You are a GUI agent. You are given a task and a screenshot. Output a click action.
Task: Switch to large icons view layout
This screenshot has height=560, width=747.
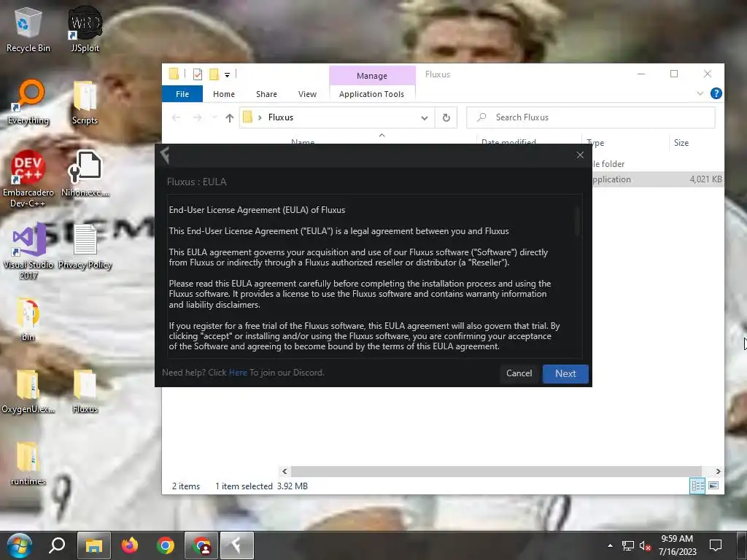point(713,486)
